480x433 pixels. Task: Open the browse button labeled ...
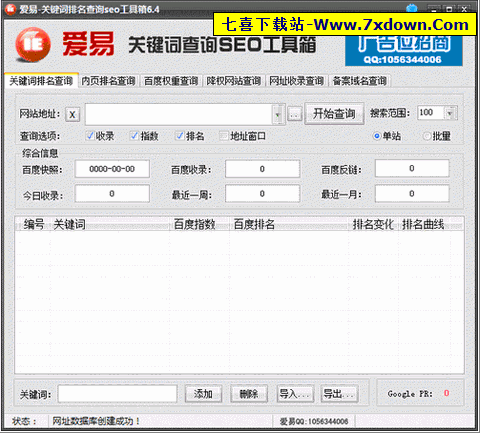294,114
